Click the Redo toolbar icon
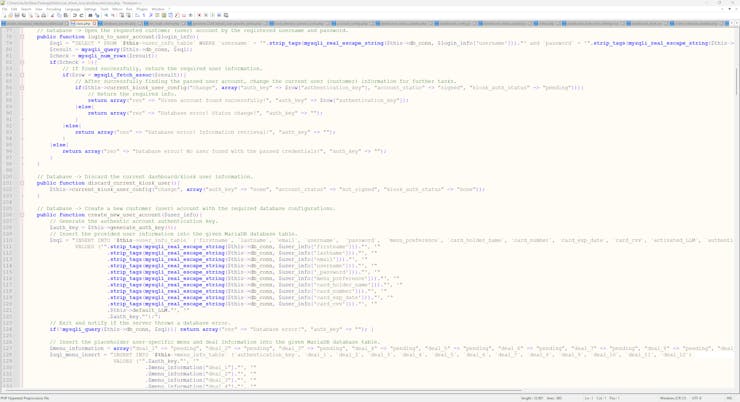The height and width of the screenshot is (402, 740). pyautogui.click(x=81, y=15)
